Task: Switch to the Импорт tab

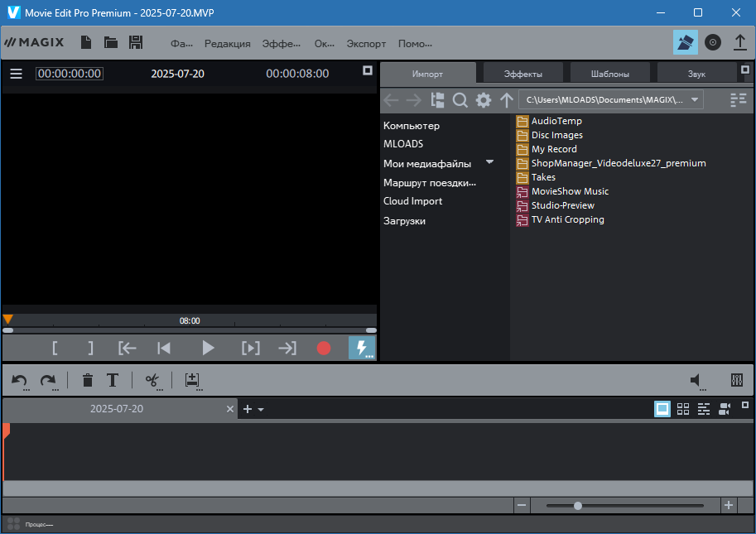Action: (x=427, y=74)
